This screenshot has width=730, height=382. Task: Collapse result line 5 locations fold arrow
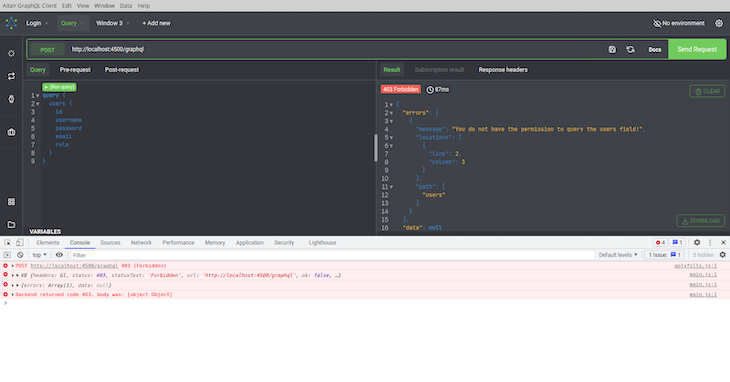pyautogui.click(x=391, y=138)
